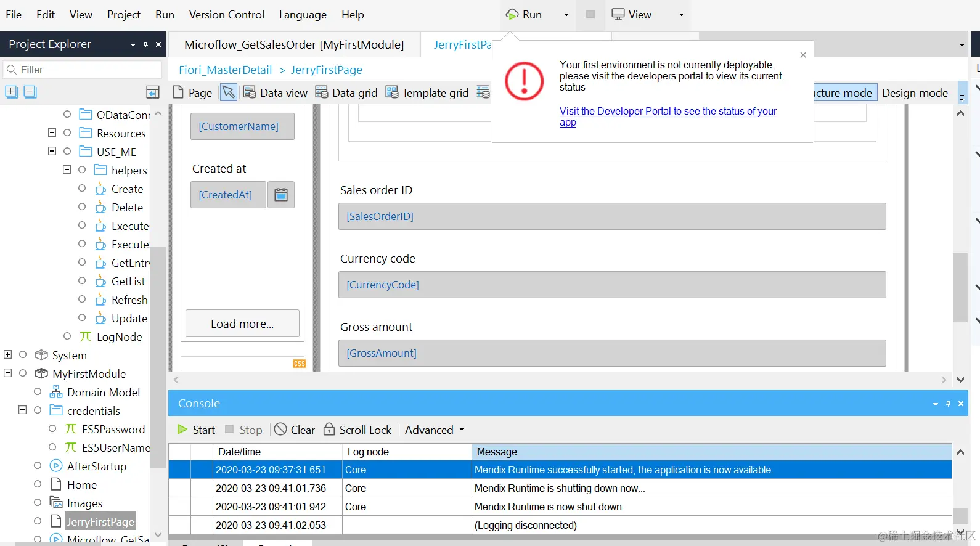Open the Language menu

303,14
